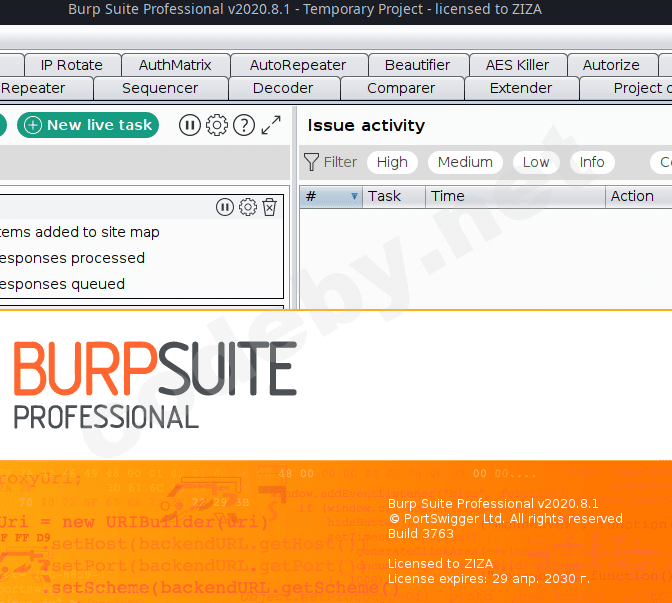This screenshot has height=603, width=672.
Task: Switch to the AES Killer tab
Action: (x=517, y=65)
